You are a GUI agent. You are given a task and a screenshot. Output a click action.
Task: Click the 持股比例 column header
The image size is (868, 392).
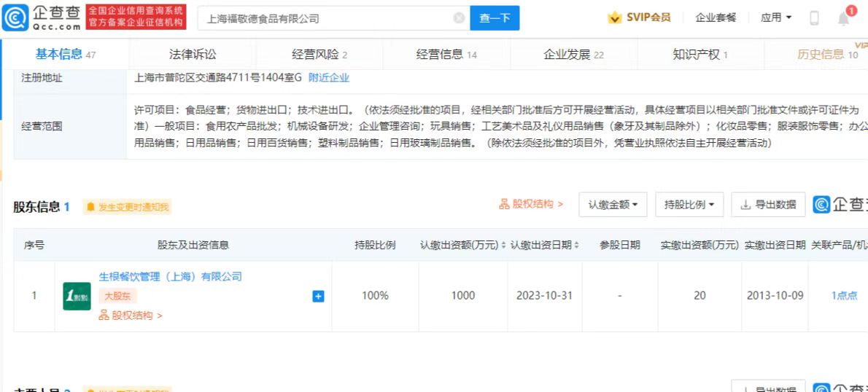376,245
